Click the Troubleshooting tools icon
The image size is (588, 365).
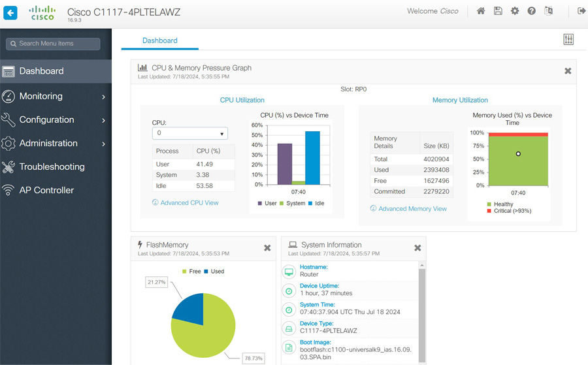(8, 167)
